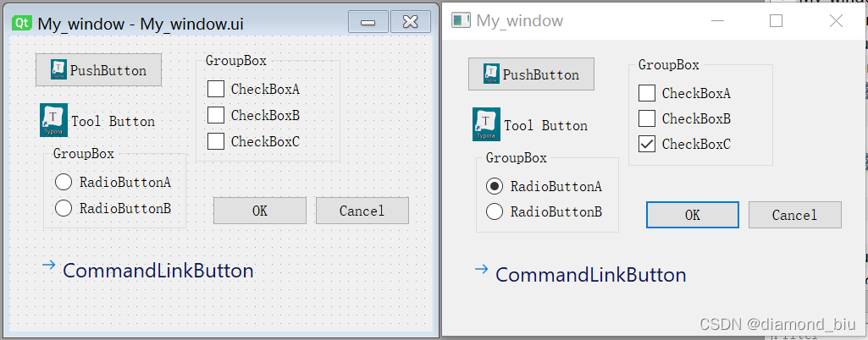The image size is (868, 340).
Task: Close the running My_window preview
Action: 836,21
